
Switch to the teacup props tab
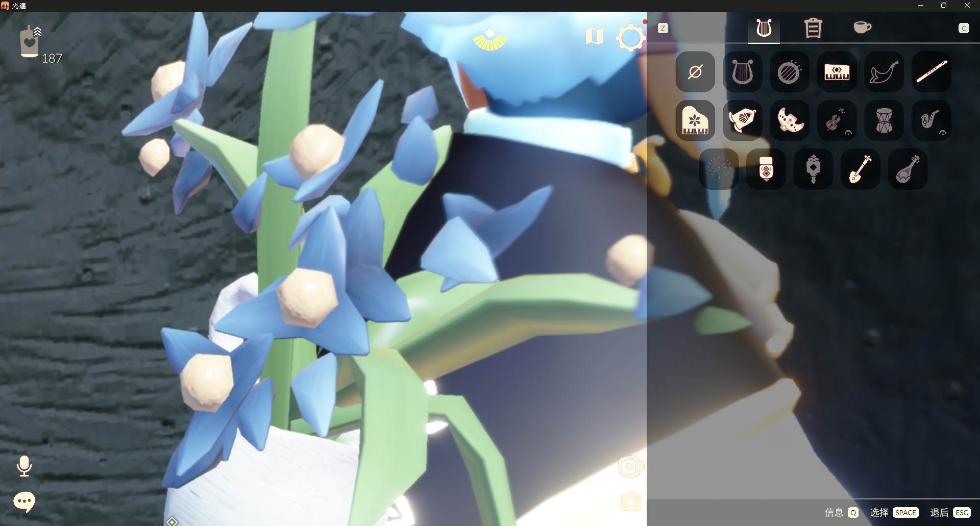[x=862, y=27]
